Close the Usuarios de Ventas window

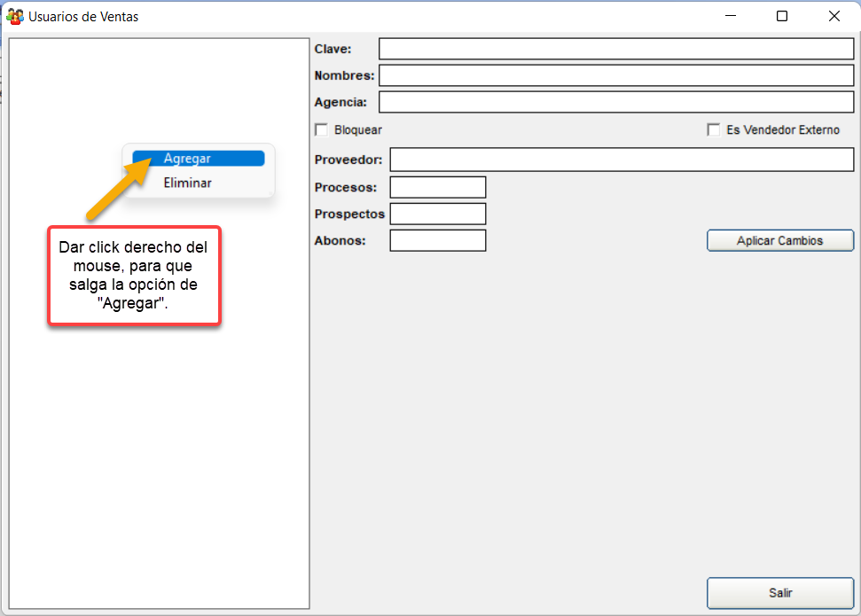tap(834, 16)
